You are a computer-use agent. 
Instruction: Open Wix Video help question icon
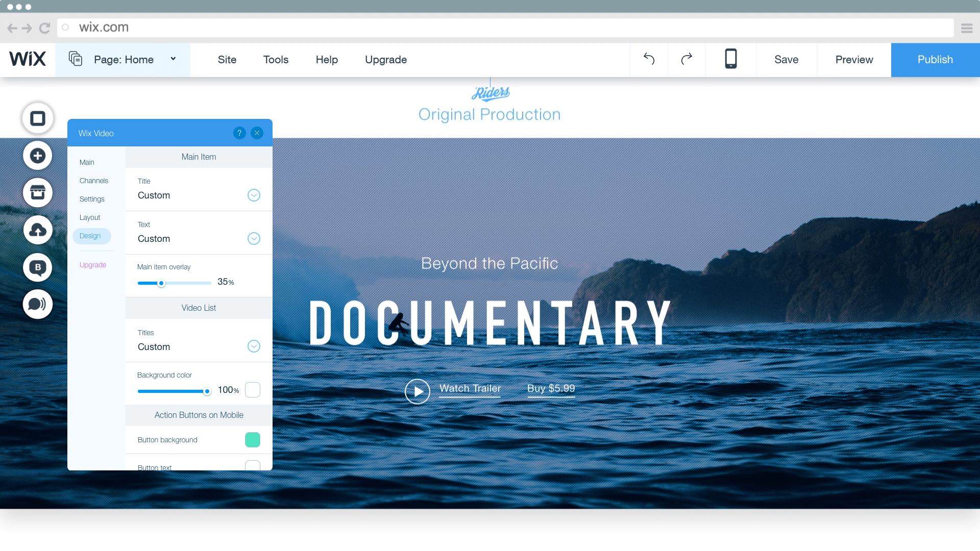(239, 133)
